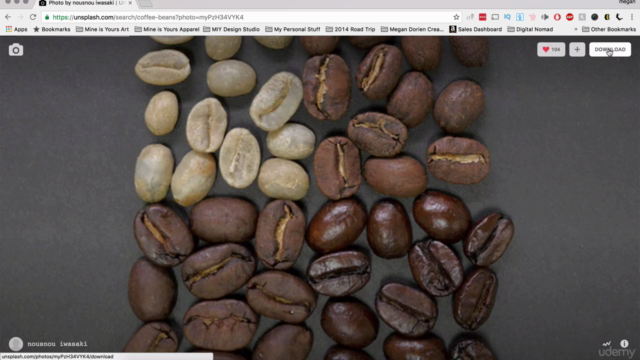The width and height of the screenshot is (640, 360).
Task: Go back with the browser back arrow
Action: point(8,17)
